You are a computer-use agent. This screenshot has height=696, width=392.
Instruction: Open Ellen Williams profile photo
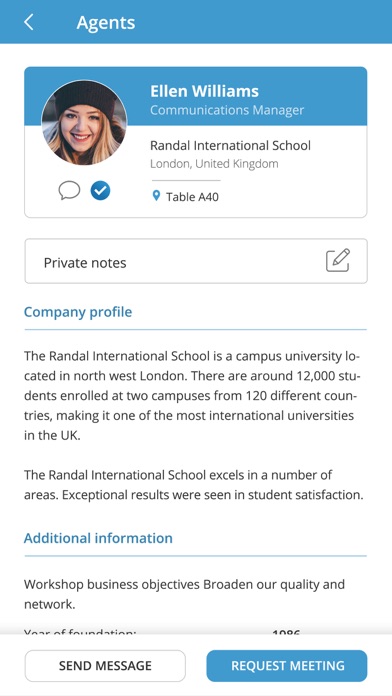pos(84,123)
